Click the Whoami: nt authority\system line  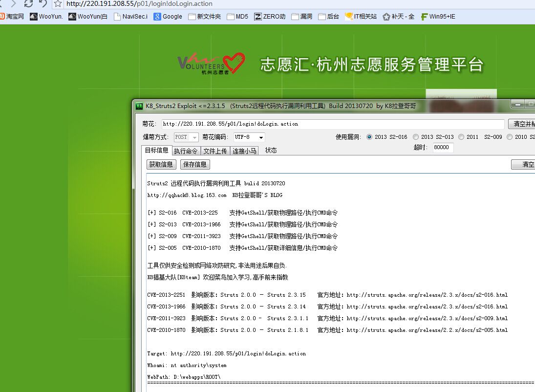pyautogui.click(x=187, y=366)
